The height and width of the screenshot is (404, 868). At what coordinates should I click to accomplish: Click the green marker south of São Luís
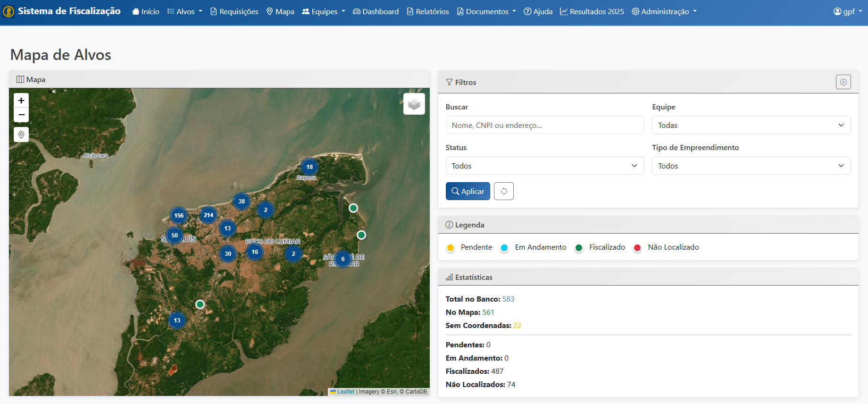click(x=200, y=304)
